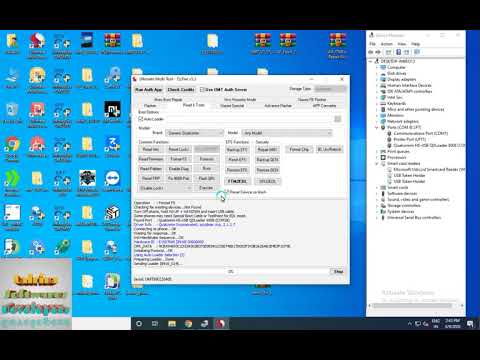Click the Reset FRP button

[151, 178]
